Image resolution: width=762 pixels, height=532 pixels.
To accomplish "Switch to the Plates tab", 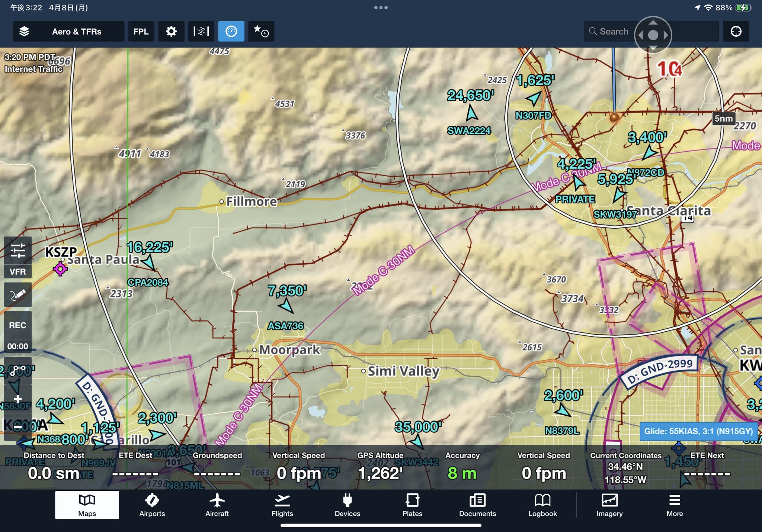I will click(x=412, y=505).
